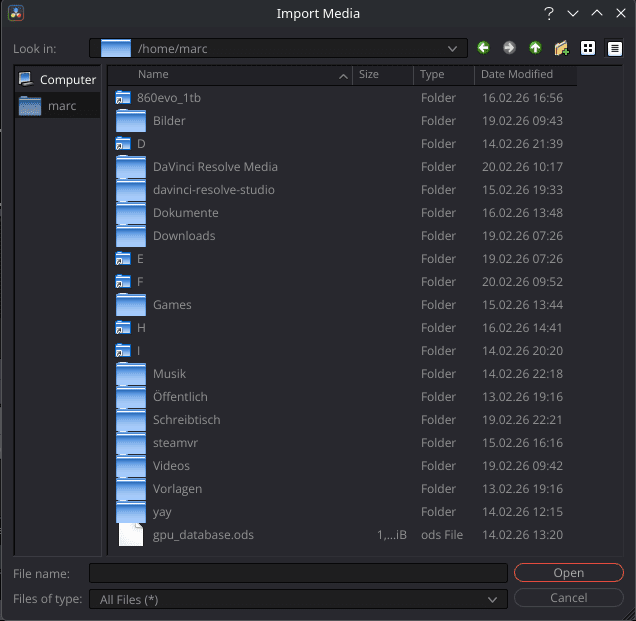Toggle sort order via Name column arrow
636x621 pixels.
(343, 76)
